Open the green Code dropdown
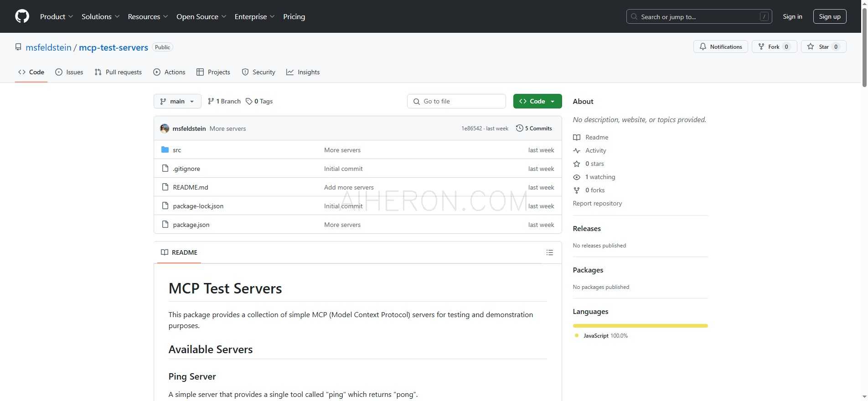Image resolution: width=868 pixels, height=401 pixels. coord(537,101)
